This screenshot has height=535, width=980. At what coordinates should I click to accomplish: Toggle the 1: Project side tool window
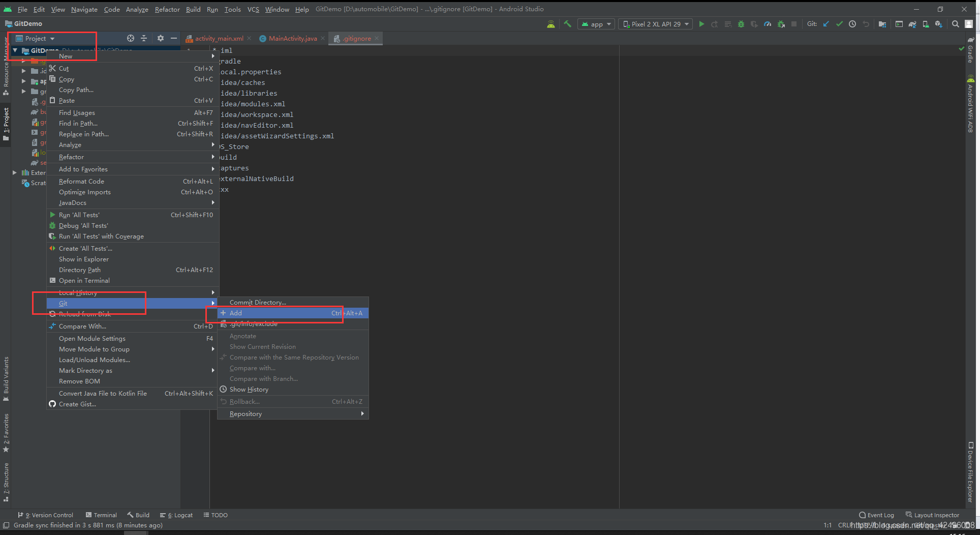point(6,124)
